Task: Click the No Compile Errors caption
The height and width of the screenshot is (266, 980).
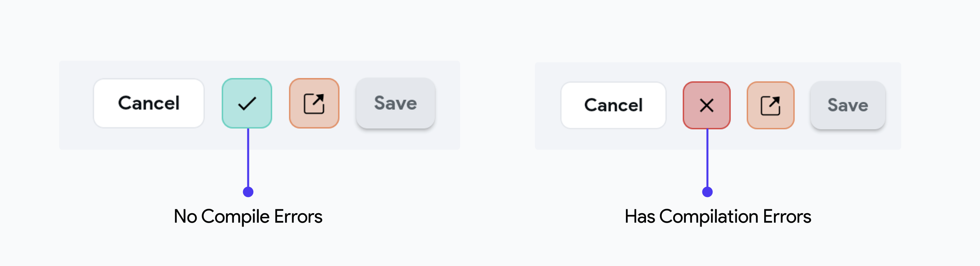Action: (x=248, y=216)
